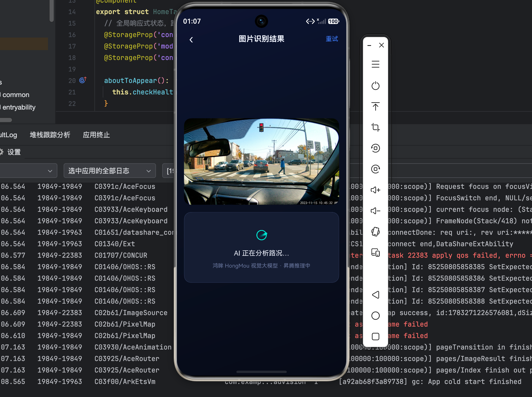The height and width of the screenshot is (397, 532).
Task: Minimize the emulator toolbar panel
Action: [369, 45]
